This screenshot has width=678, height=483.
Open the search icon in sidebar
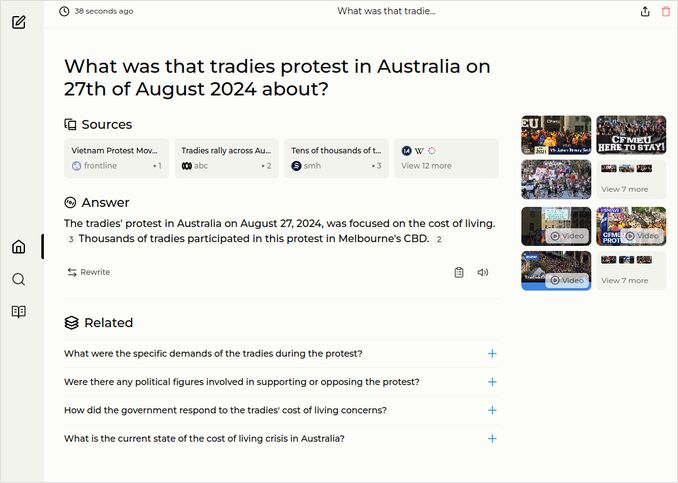[18, 279]
